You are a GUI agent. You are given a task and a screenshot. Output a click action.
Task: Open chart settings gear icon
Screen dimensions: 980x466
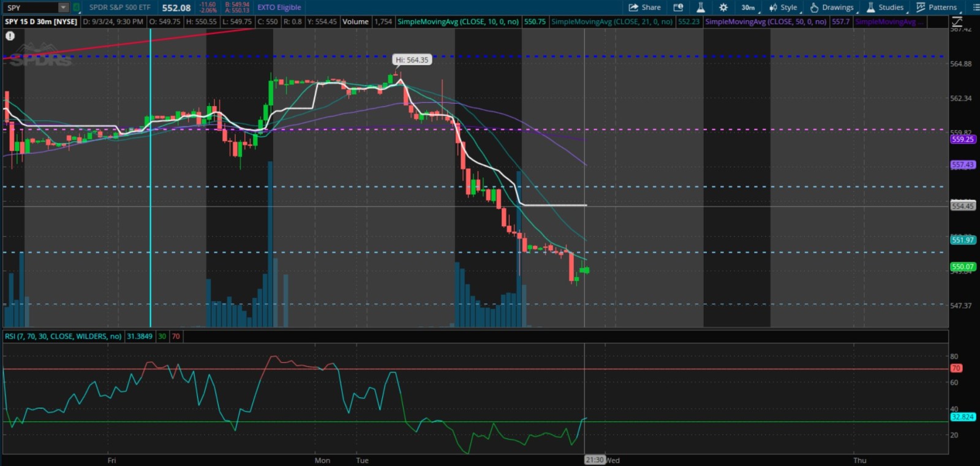click(723, 7)
